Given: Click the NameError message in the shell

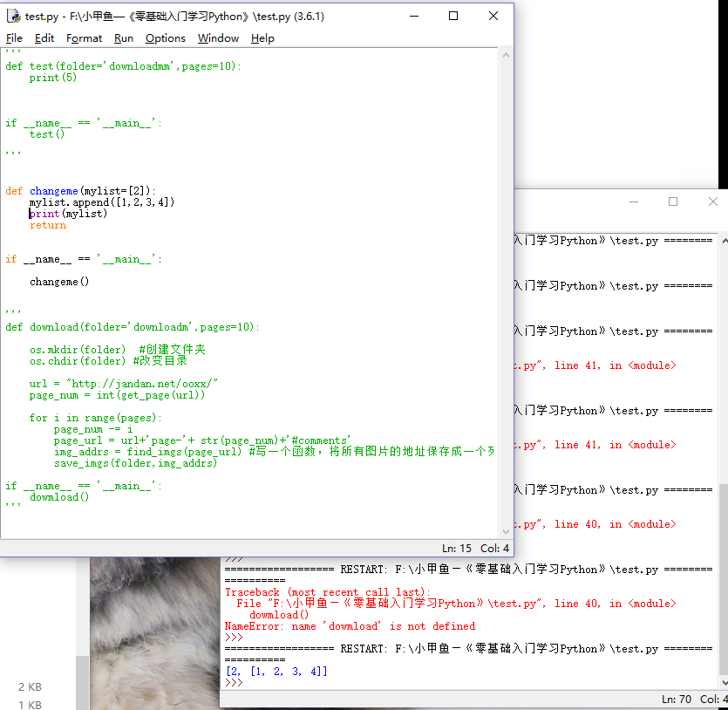Looking at the screenshot, I should tap(350, 626).
